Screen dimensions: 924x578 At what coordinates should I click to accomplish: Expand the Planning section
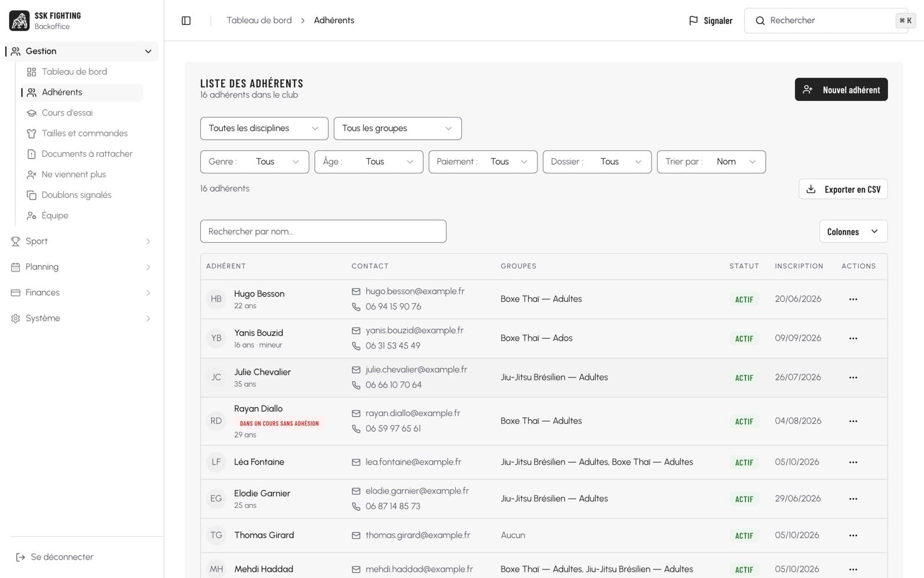81,267
